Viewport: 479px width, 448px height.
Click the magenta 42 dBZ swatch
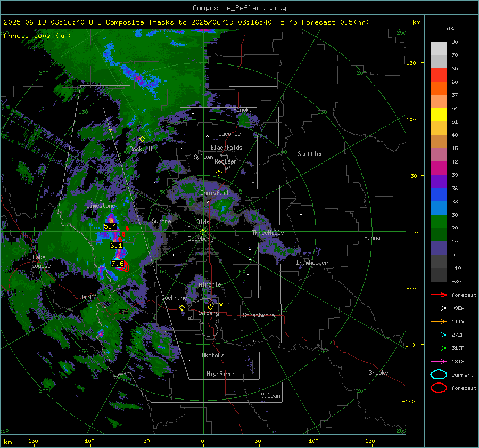pyautogui.click(x=439, y=168)
